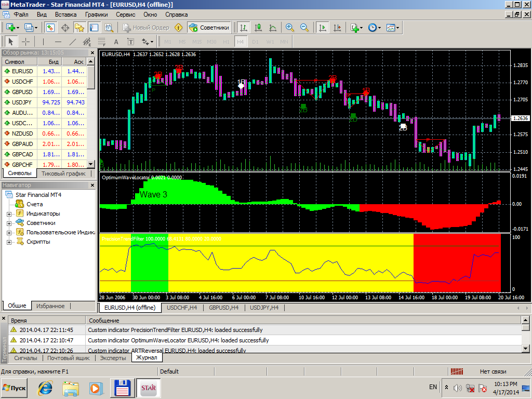Switch chart to line chart view

pos(273,28)
